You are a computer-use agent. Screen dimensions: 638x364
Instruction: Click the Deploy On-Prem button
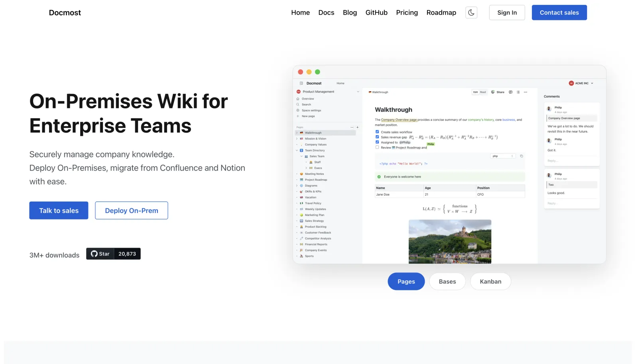(x=132, y=210)
